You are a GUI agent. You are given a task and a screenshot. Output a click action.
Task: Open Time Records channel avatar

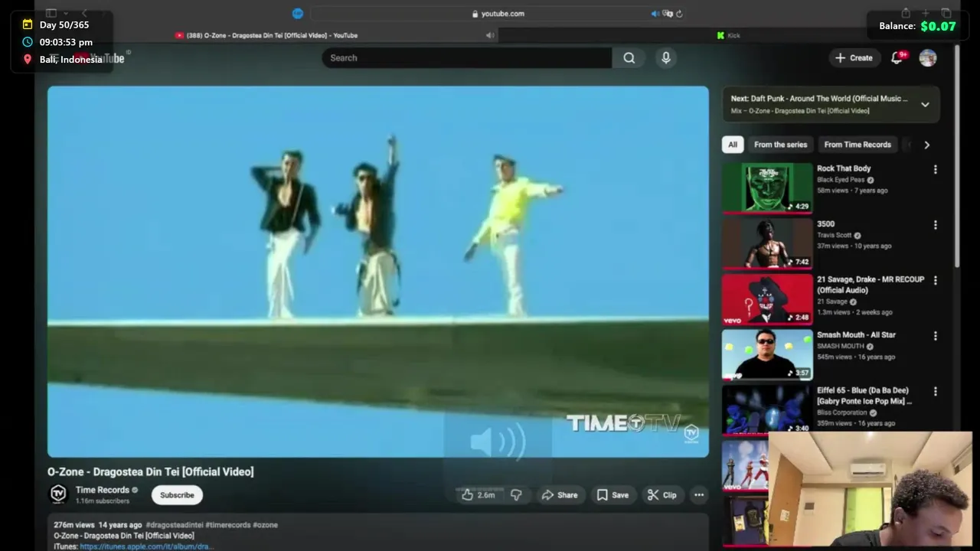(58, 494)
